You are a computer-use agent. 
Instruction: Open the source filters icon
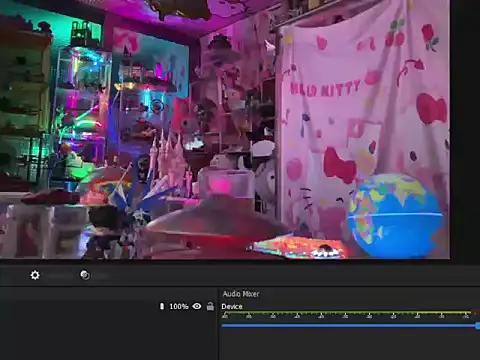[x=85, y=275]
